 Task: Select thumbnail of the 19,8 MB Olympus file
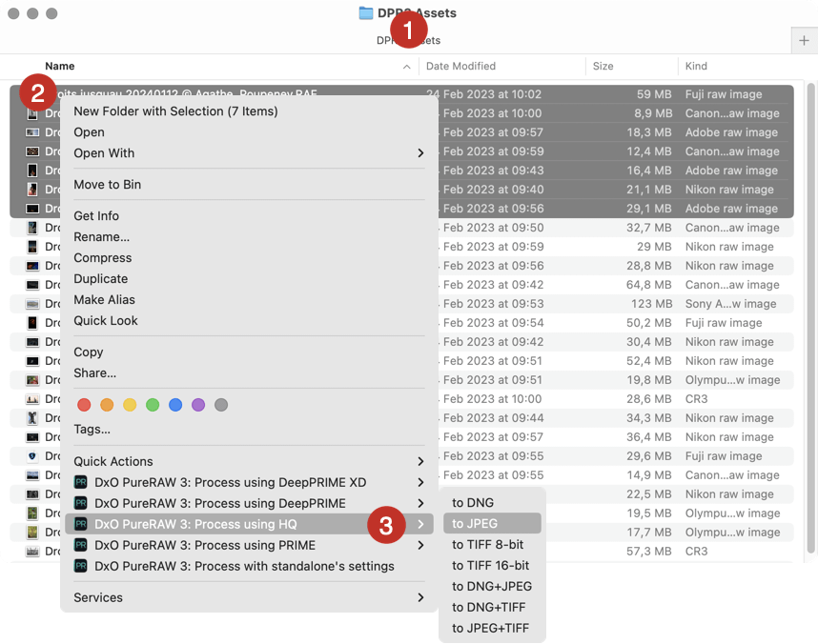(32, 379)
